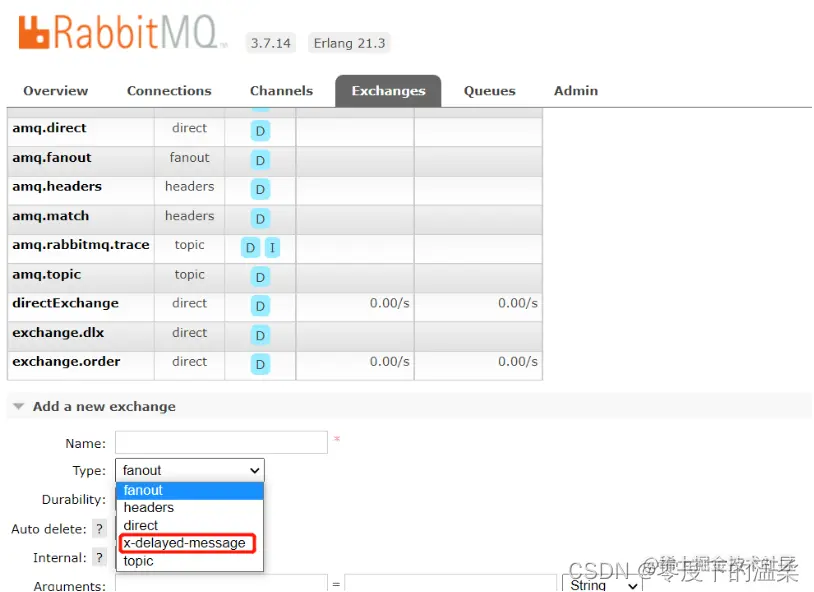The image size is (814, 592).
Task: Click the D durable badge for exchange.dlx
Action: (x=260, y=335)
